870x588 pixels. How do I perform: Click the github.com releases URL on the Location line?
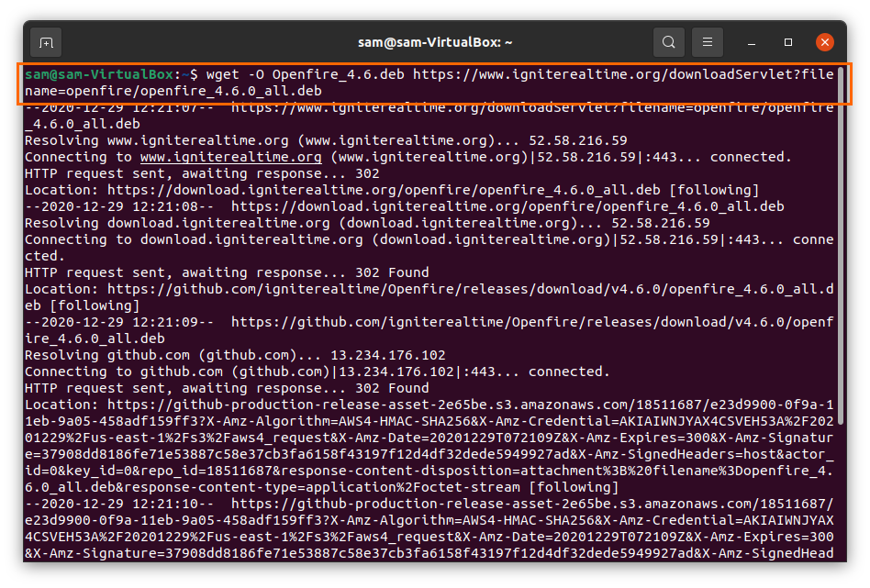click(429, 297)
